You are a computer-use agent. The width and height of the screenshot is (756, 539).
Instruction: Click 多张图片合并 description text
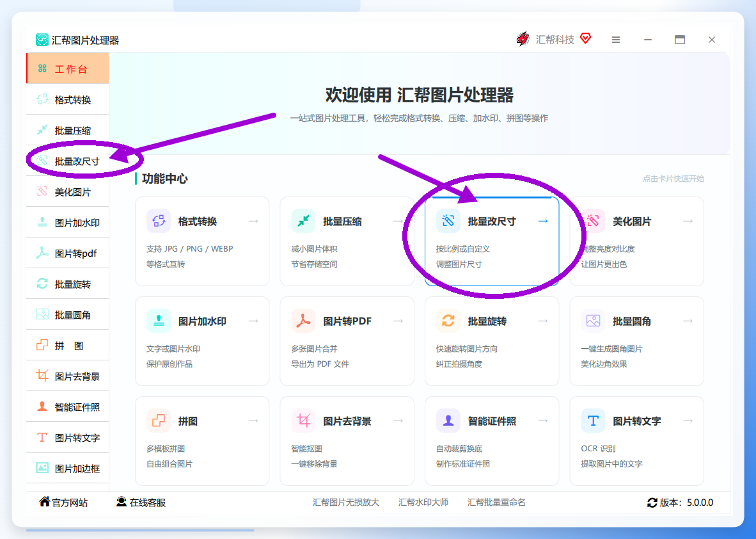314,348
